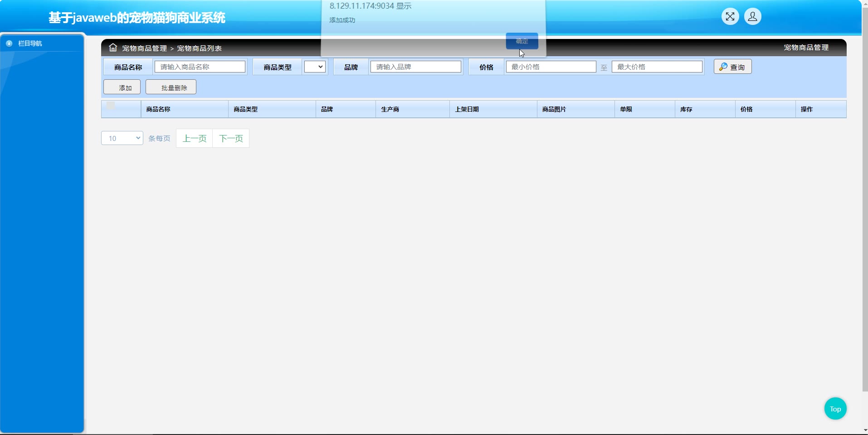Focus the 品牌 input field
The width and height of the screenshot is (868, 435).
point(416,67)
